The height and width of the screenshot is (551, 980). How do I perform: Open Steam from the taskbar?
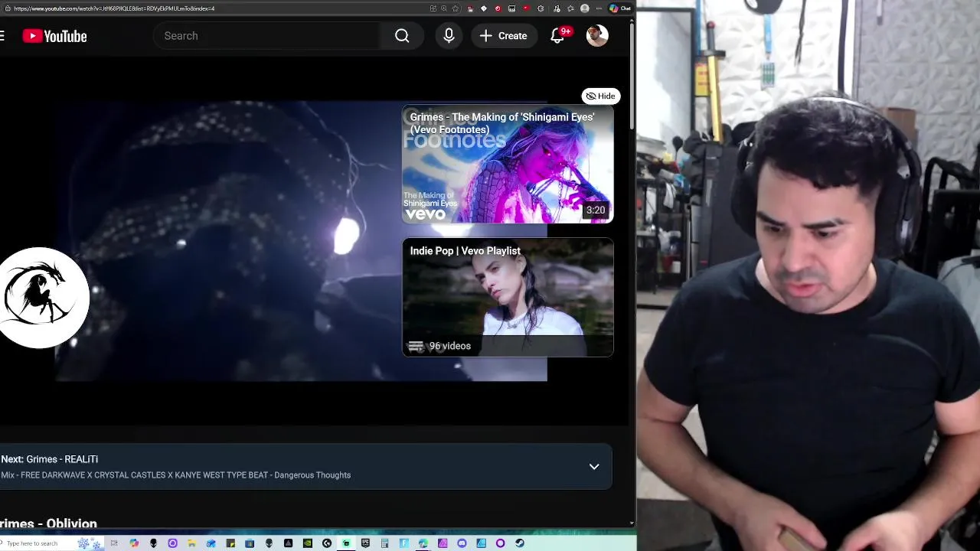[519, 543]
